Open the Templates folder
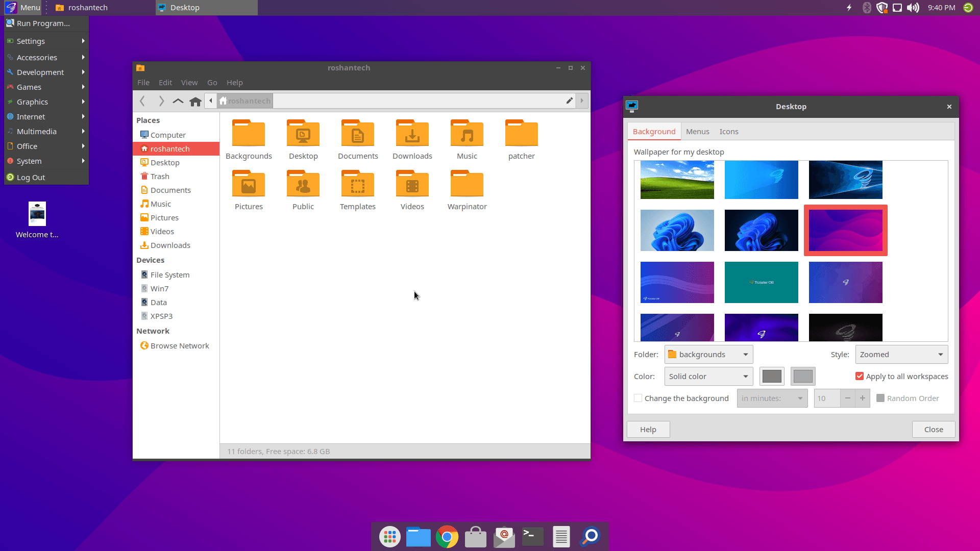 tap(358, 184)
